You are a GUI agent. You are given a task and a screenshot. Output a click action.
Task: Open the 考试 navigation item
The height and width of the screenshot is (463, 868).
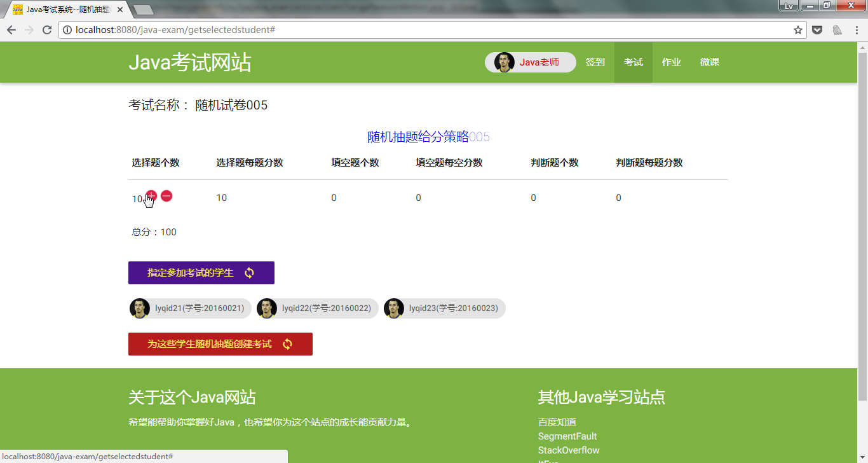click(634, 62)
